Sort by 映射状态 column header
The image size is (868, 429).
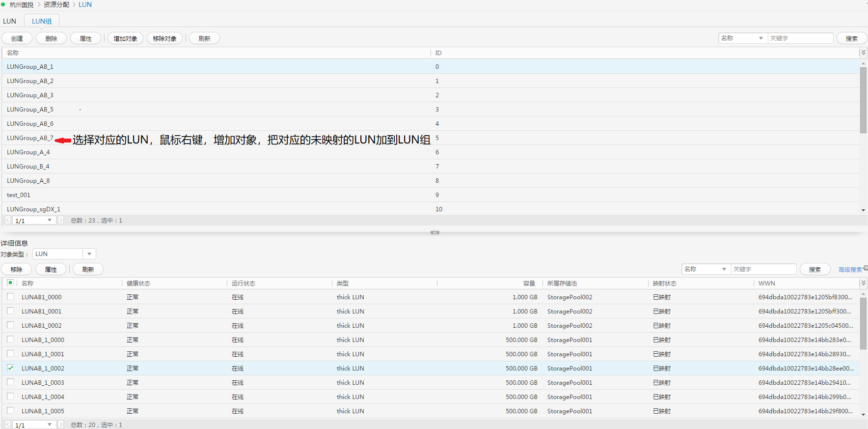(x=665, y=284)
